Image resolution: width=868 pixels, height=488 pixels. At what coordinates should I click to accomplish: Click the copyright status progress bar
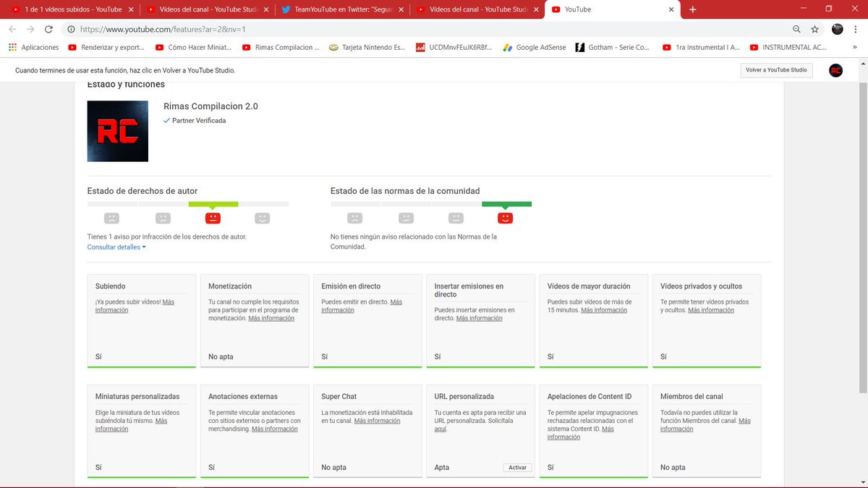[x=188, y=204]
